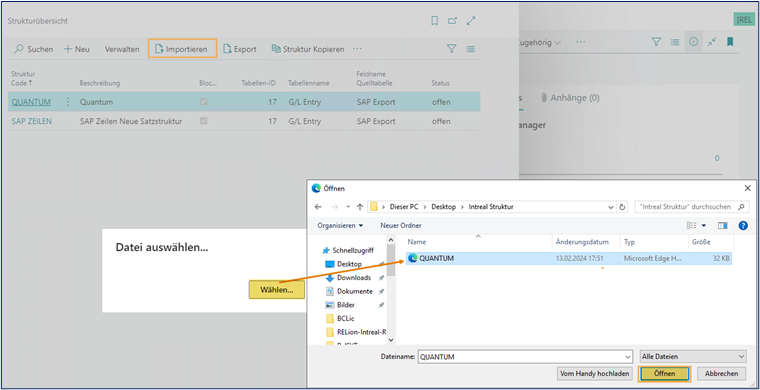
Task: Click Dieser PC in the address path
Action: point(404,207)
